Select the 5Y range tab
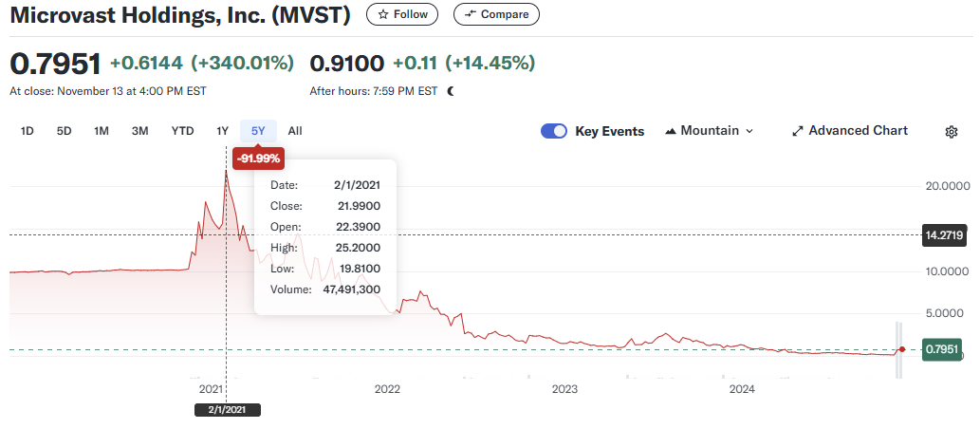Viewport: 980px width, 429px height. [x=258, y=131]
